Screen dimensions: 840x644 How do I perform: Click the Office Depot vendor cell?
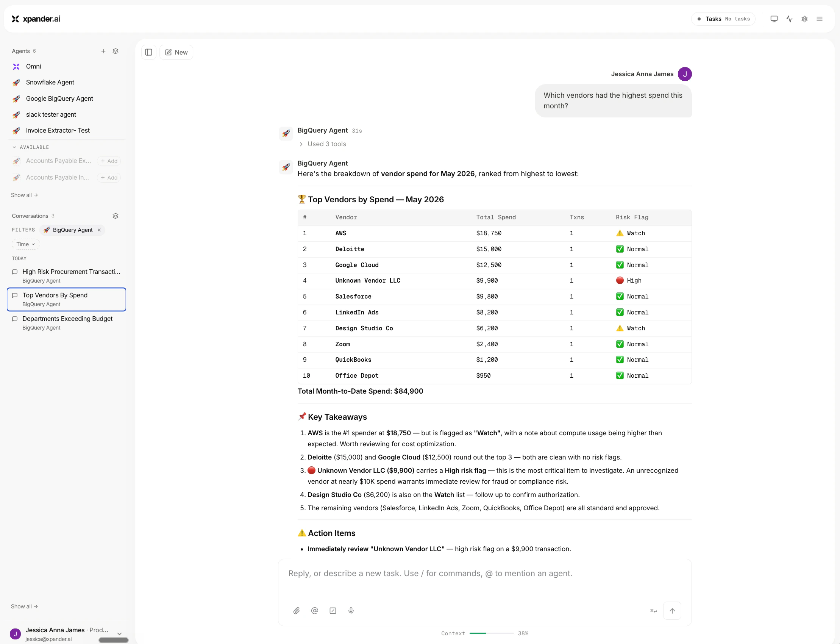(x=357, y=376)
